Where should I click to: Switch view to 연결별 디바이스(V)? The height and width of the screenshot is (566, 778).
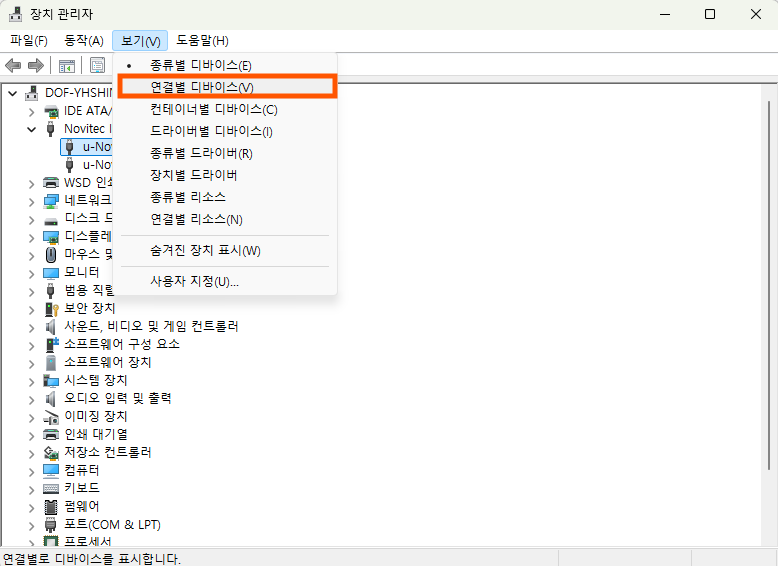pos(202,87)
